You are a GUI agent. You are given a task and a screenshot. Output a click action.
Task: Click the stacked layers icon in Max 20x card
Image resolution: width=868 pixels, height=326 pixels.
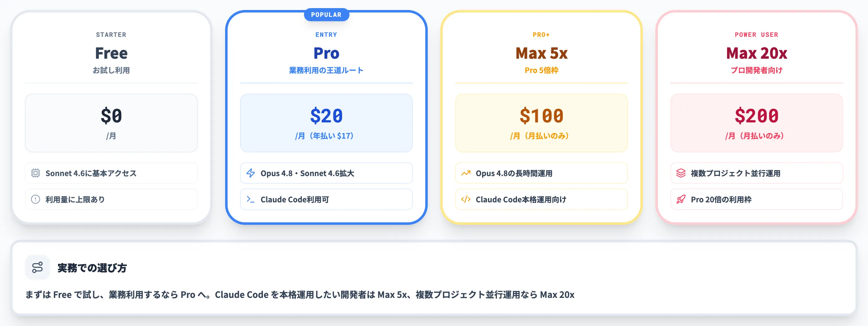point(681,173)
